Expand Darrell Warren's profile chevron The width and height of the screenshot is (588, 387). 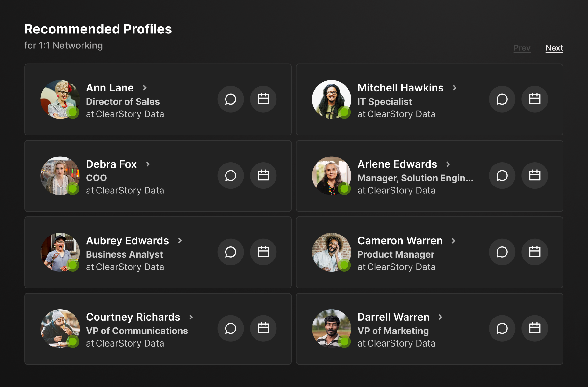point(440,317)
